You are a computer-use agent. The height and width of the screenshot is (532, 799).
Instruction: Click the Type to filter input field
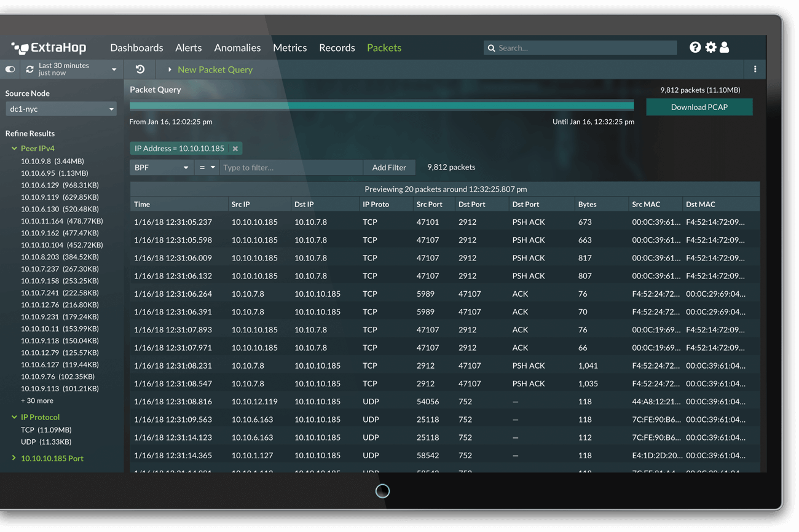[290, 168]
